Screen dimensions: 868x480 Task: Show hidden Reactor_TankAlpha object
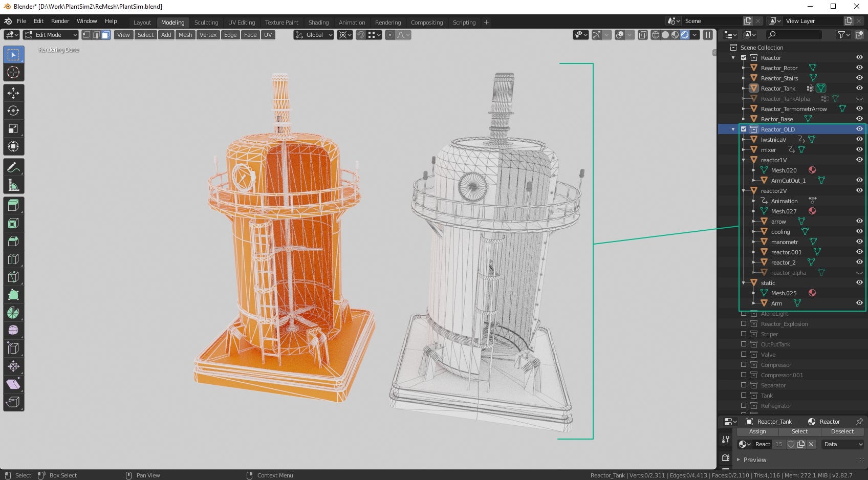[x=859, y=98]
